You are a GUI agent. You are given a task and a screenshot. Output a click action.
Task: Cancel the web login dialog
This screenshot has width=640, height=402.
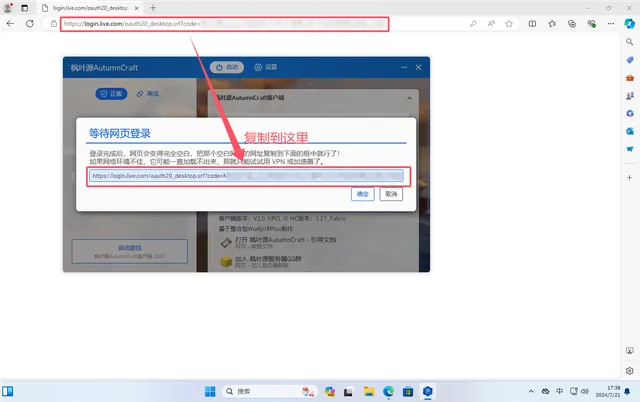(391, 194)
